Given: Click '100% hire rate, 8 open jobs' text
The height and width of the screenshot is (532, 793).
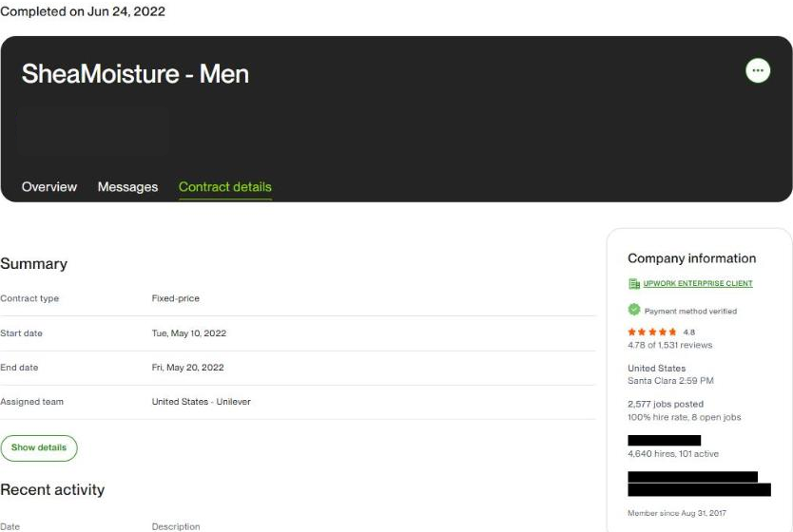Looking at the screenshot, I should 685,417.
